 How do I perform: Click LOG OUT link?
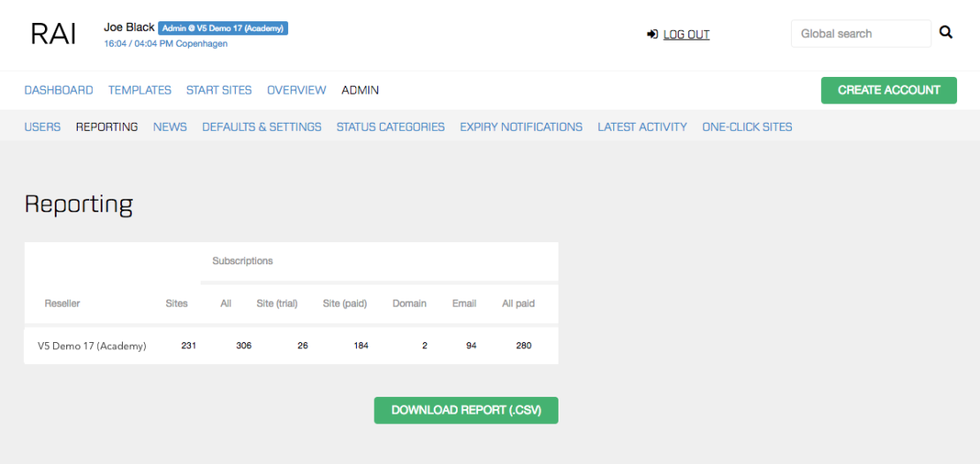click(x=687, y=34)
